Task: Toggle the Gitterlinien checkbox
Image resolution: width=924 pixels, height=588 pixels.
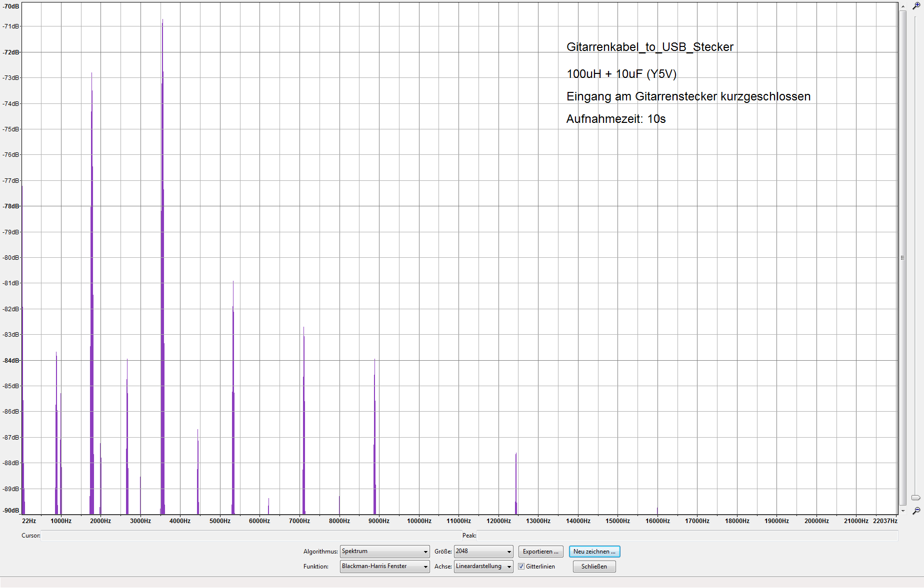Action: click(521, 567)
